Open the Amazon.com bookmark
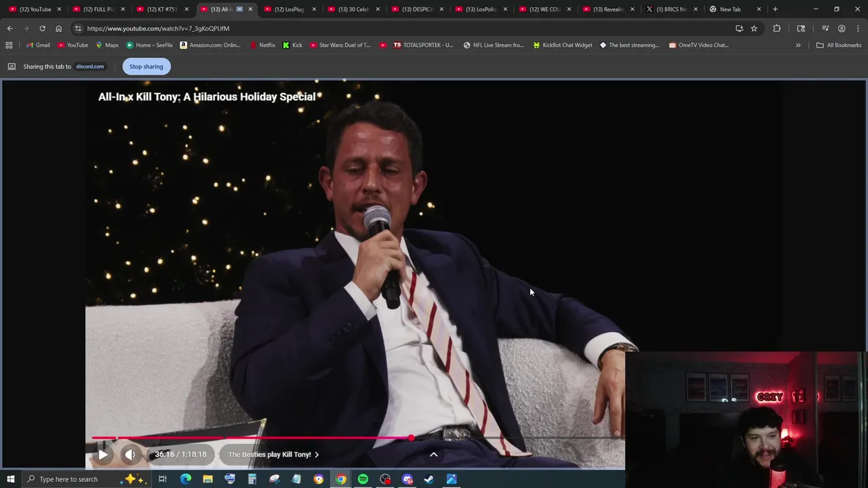This screenshot has height=488, width=868. click(x=210, y=45)
